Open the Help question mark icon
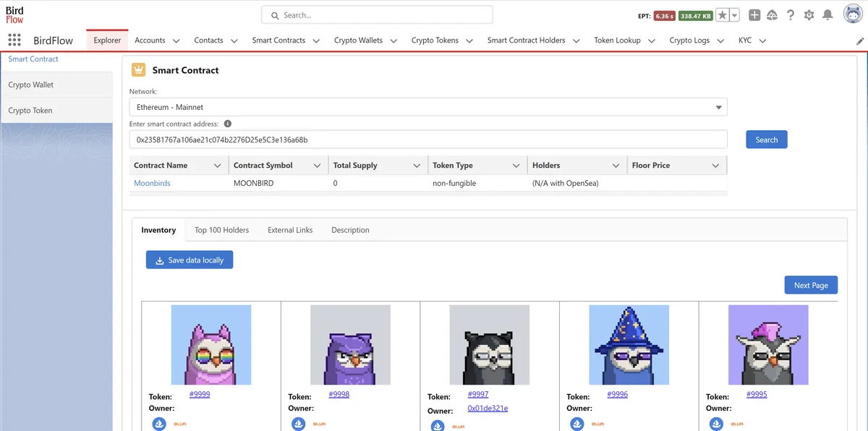Viewport: 868px width, 431px height. pyautogui.click(x=791, y=15)
